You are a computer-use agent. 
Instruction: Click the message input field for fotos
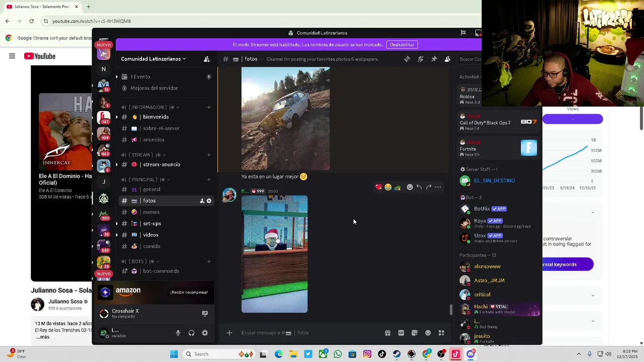309,333
